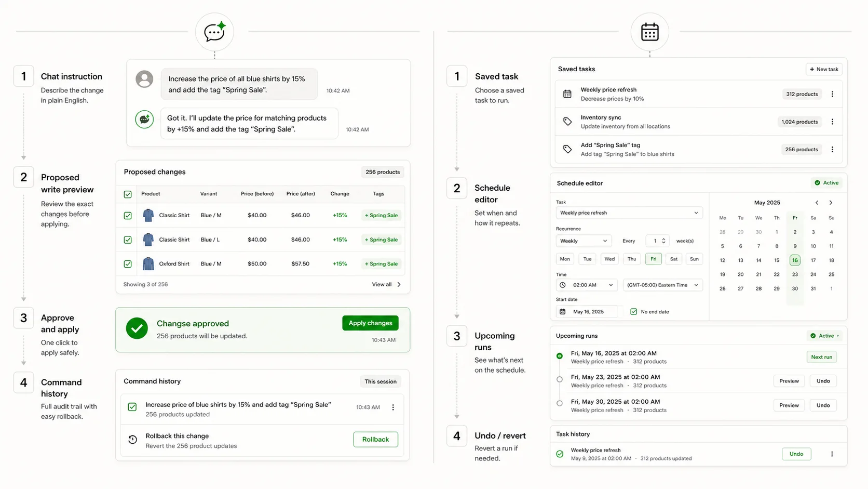Click the Schedule editor Active status badge
The image size is (868, 489).
pos(826,183)
